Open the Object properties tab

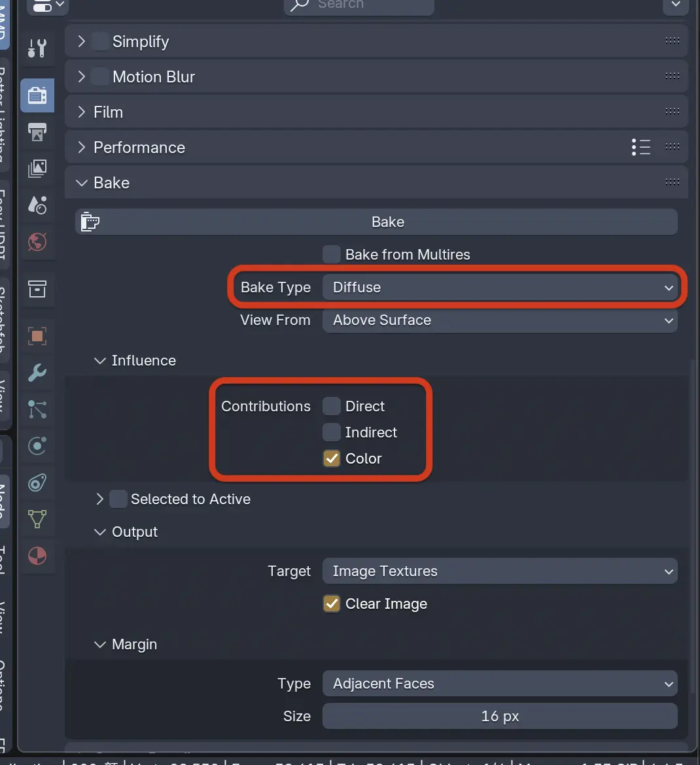(x=37, y=336)
